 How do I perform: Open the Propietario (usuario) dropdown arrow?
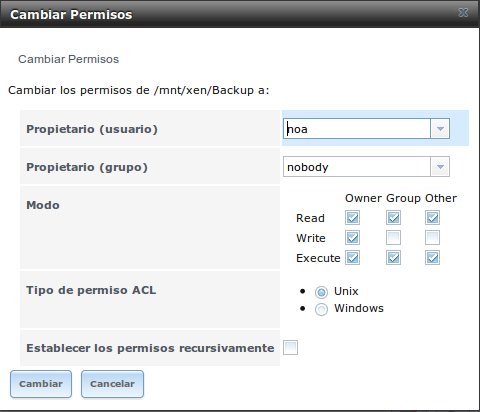click(440, 129)
